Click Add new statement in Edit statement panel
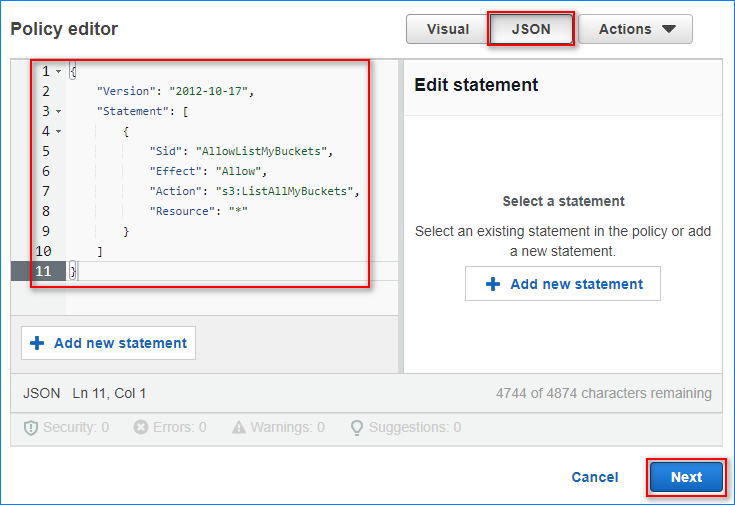 [563, 284]
